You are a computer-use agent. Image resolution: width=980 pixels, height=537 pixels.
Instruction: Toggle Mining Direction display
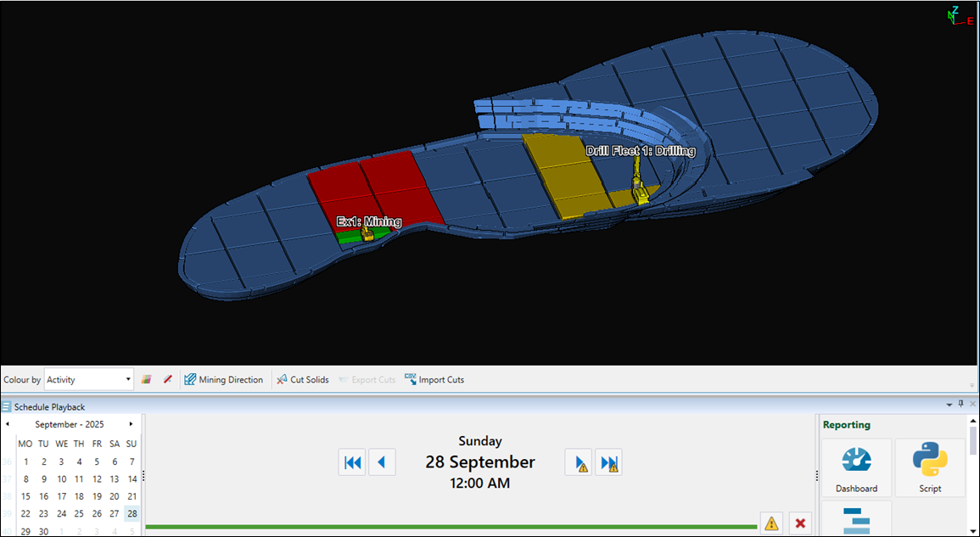click(224, 379)
